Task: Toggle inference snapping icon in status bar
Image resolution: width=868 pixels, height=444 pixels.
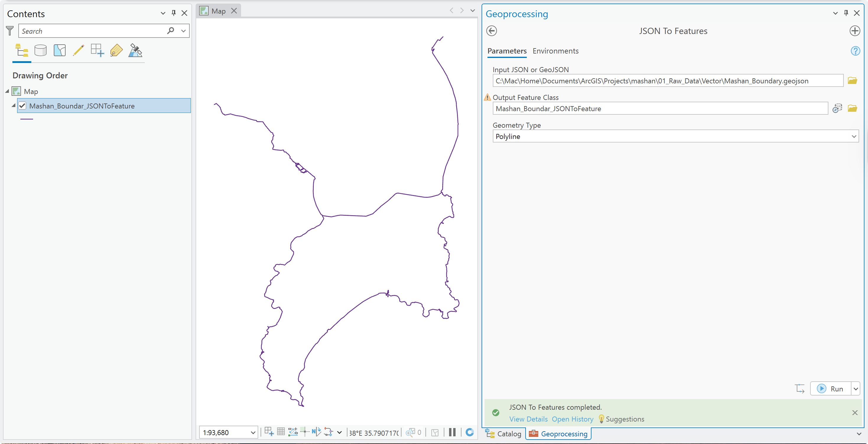Action: [x=305, y=432]
